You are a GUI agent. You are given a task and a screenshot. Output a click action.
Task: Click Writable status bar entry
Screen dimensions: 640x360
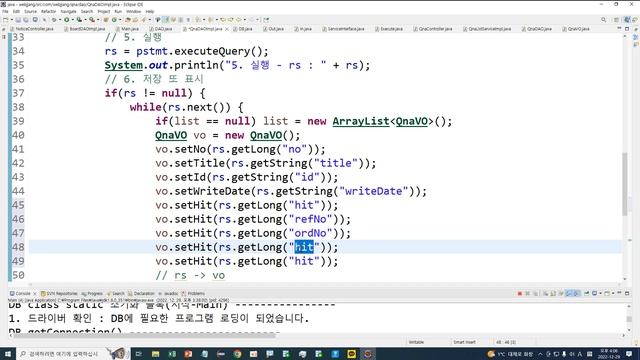click(x=416, y=342)
